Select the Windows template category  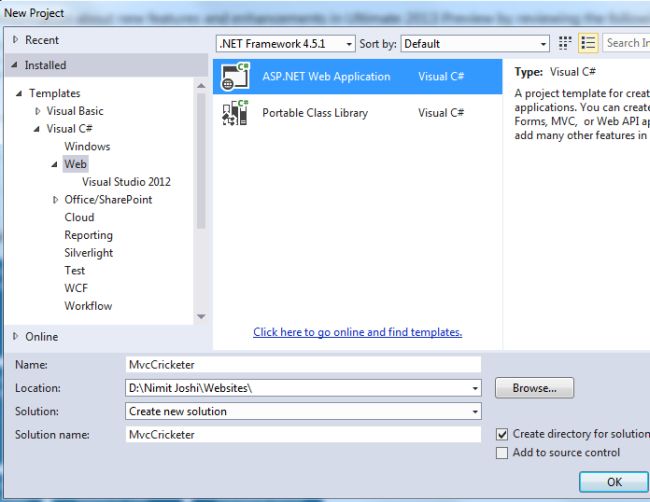pos(87,146)
